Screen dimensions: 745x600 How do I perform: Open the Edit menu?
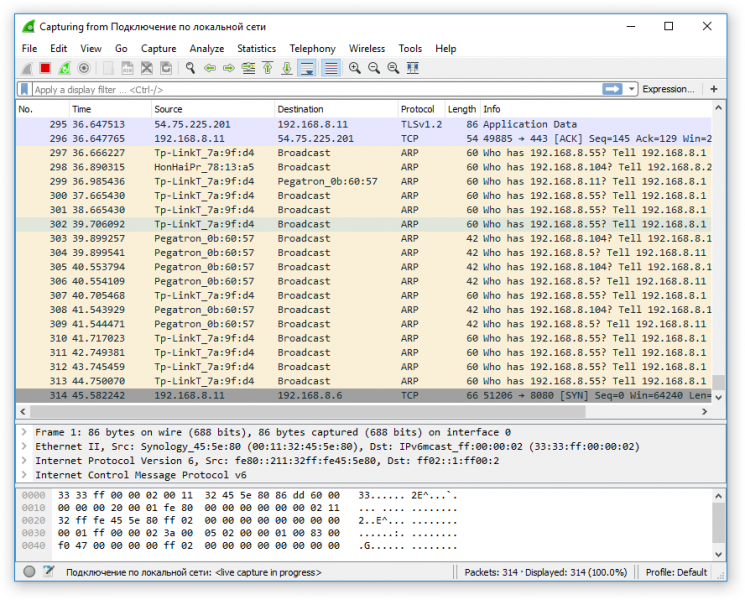[58, 48]
